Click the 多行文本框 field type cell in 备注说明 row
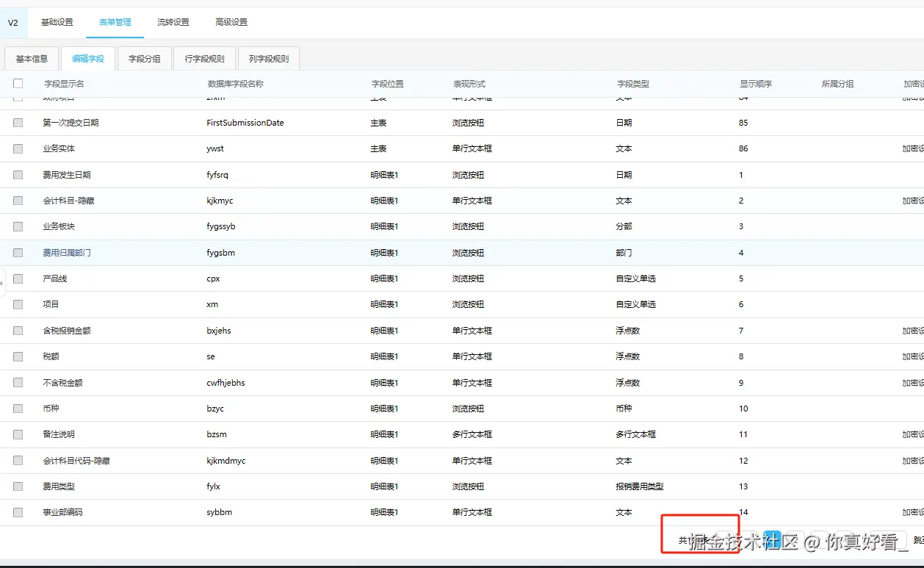 (636, 434)
